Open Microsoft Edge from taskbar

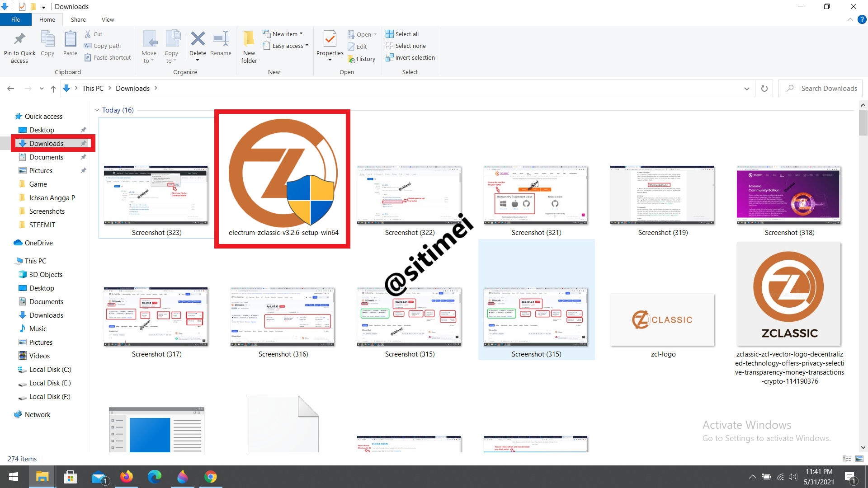point(155,477)
